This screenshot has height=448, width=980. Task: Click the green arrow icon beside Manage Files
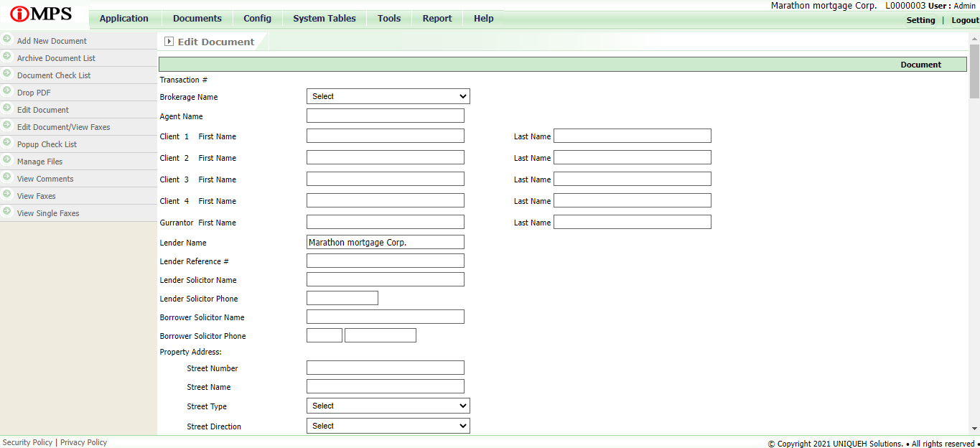tap(7, 160)
